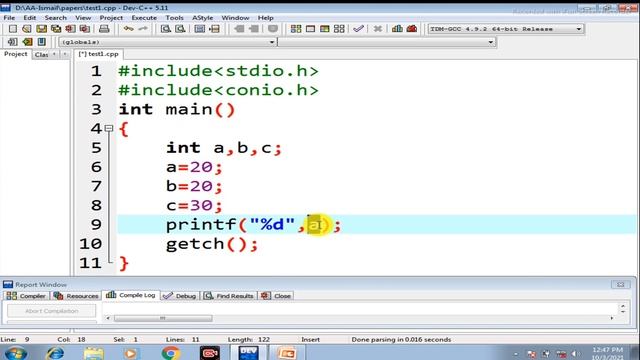Open Profile Analysis chart icon
This screenshot has width=640, height=360.
397,29
